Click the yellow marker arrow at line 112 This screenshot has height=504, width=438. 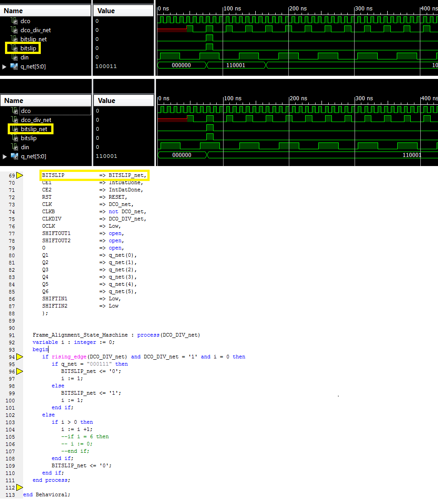click(19, 487)
